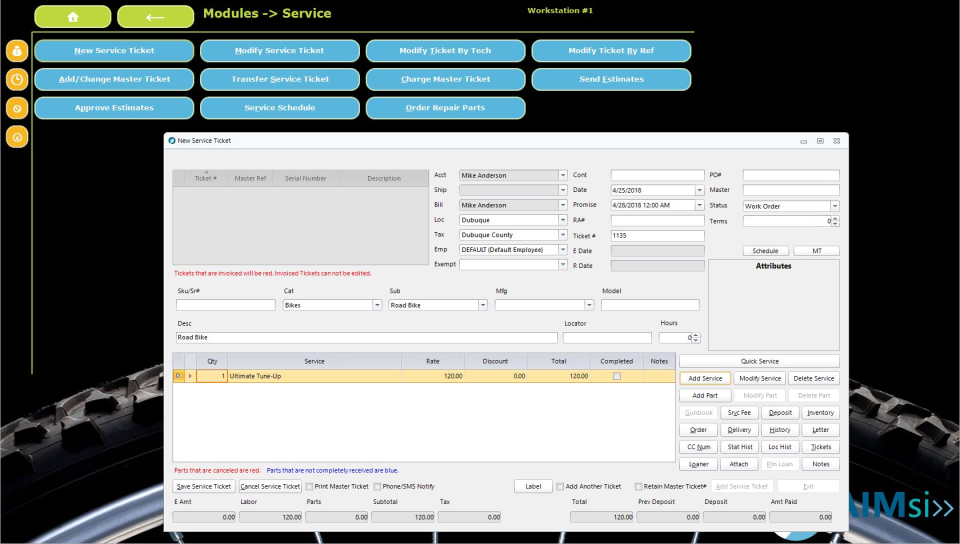Click the back arrow button
The image size is (960, 544).
pyautogui.click(x=155, y=17)
